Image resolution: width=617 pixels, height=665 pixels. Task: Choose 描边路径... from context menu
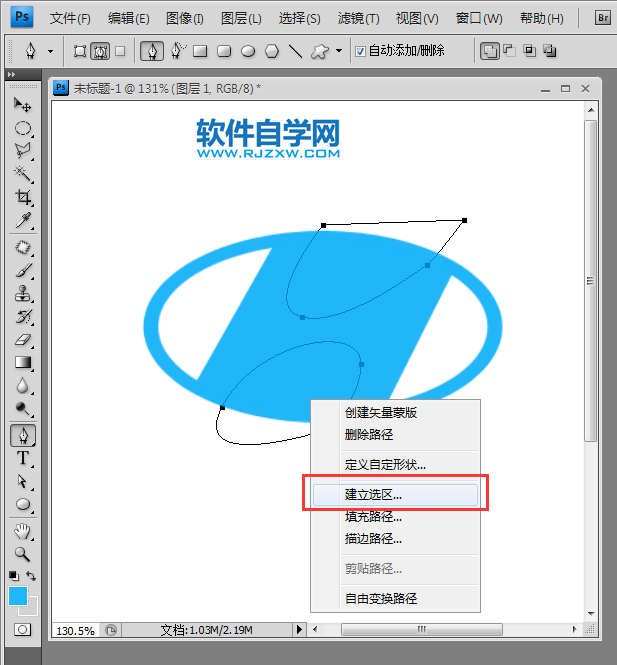pos(373,539)
